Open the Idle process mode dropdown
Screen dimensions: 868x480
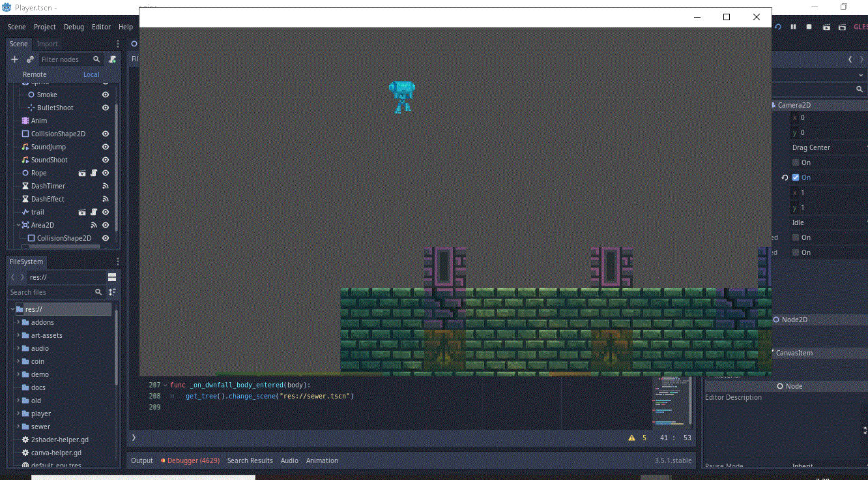click(828, 222)
